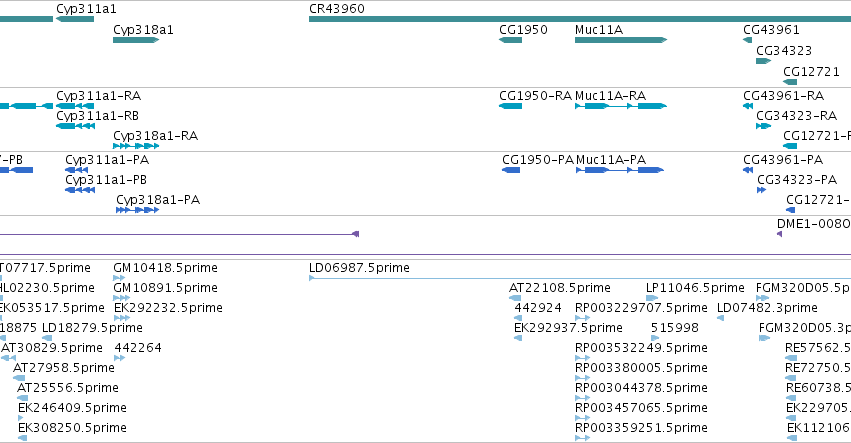Click the RP003359251.5prime EST label
This screenshot has height=443, width=851.
tap(642, 428)
